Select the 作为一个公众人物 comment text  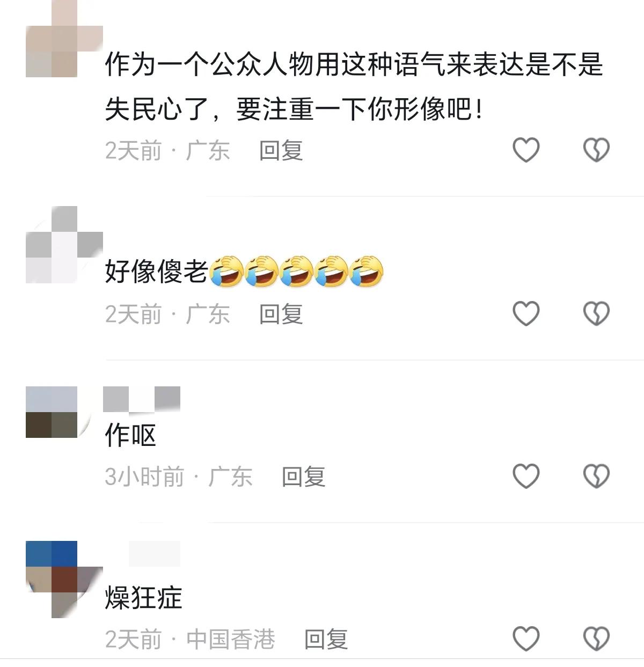click(x=354, y=87)
